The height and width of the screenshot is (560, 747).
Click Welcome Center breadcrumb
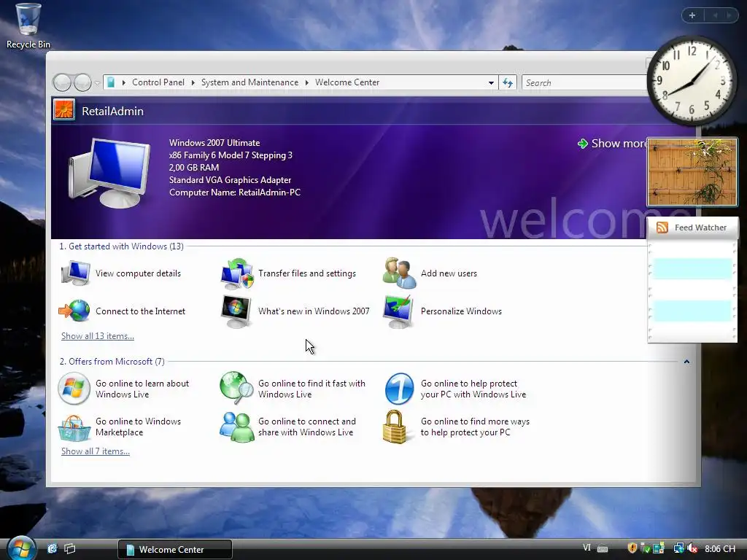tap(347, 82)
